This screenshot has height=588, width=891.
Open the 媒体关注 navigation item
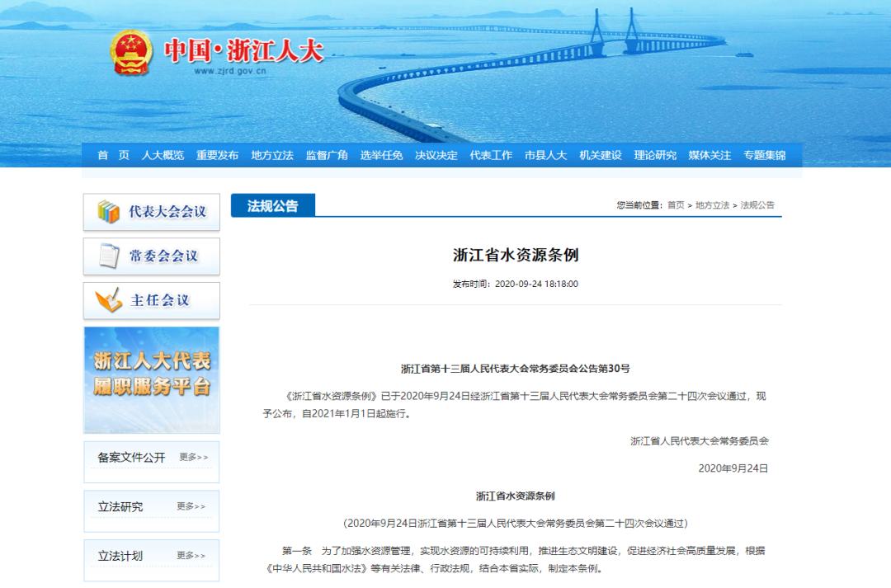click(709, 155)
